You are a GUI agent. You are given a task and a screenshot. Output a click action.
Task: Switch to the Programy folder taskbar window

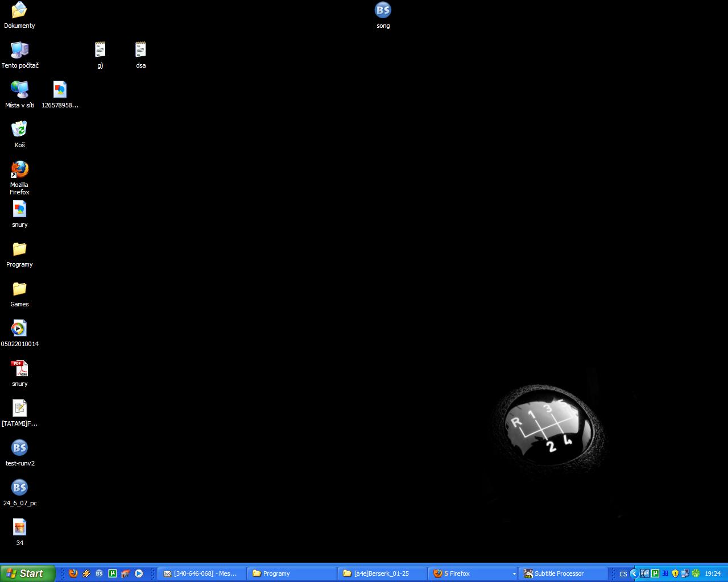coord(292,573)
